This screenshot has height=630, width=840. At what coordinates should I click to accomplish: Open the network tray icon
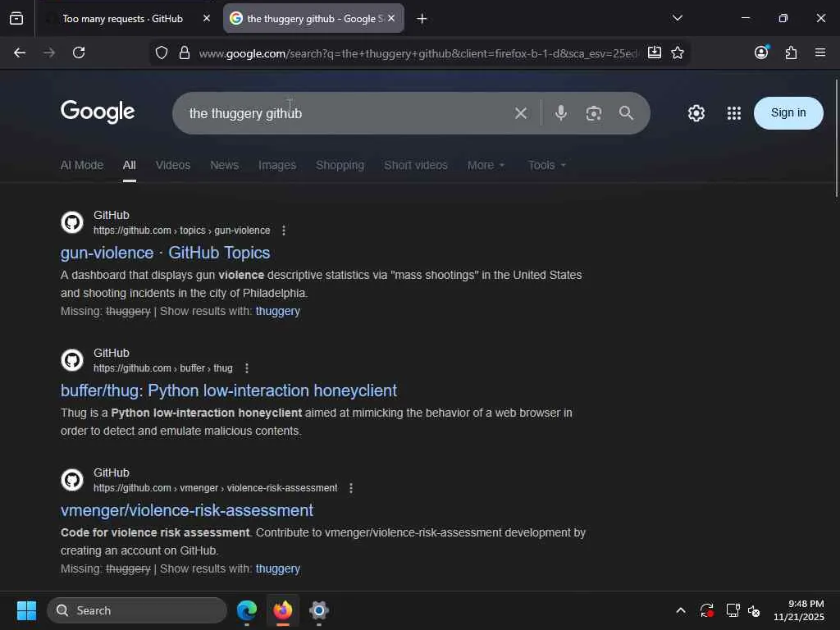pyautogui.click(x=733, y=610)
